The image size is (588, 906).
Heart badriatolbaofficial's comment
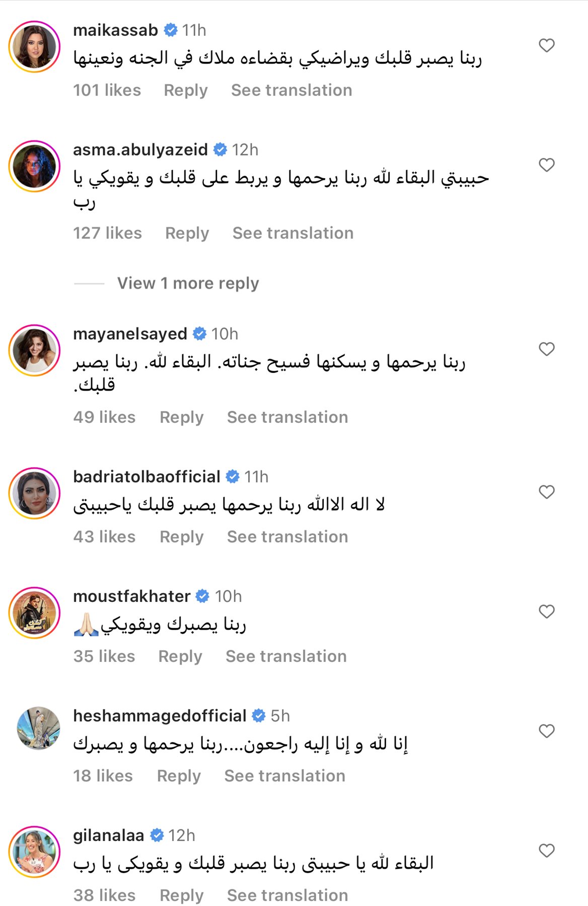pyautogui.click(x=546, y=492)
